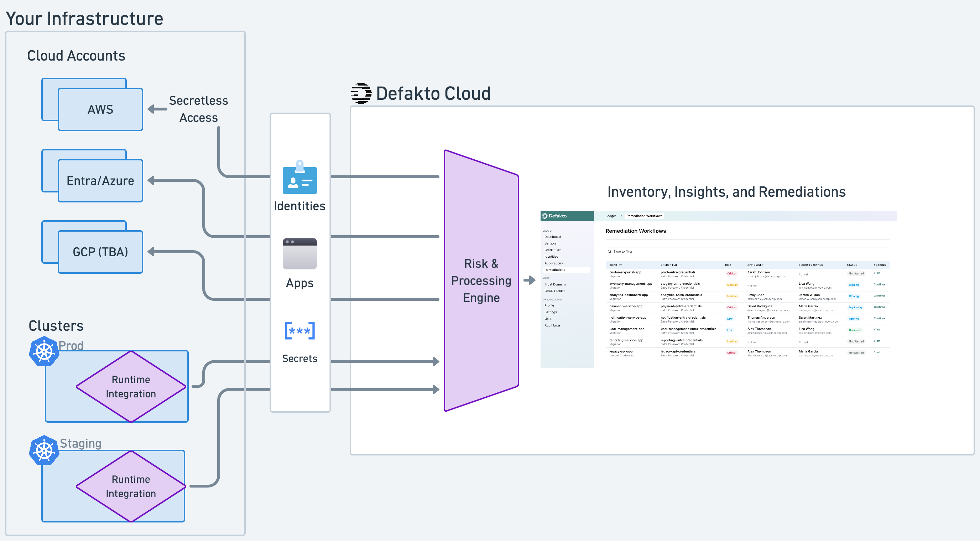Click the Staging Runtime Integration diamond
980x541 pixels.
pyautogui.click(x=131, y=486)
